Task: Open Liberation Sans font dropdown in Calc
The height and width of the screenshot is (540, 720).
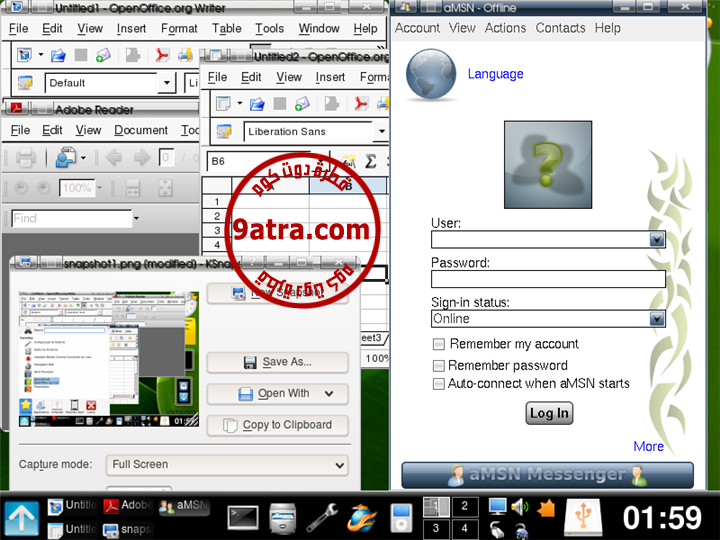Action: (x=382, y=131)
